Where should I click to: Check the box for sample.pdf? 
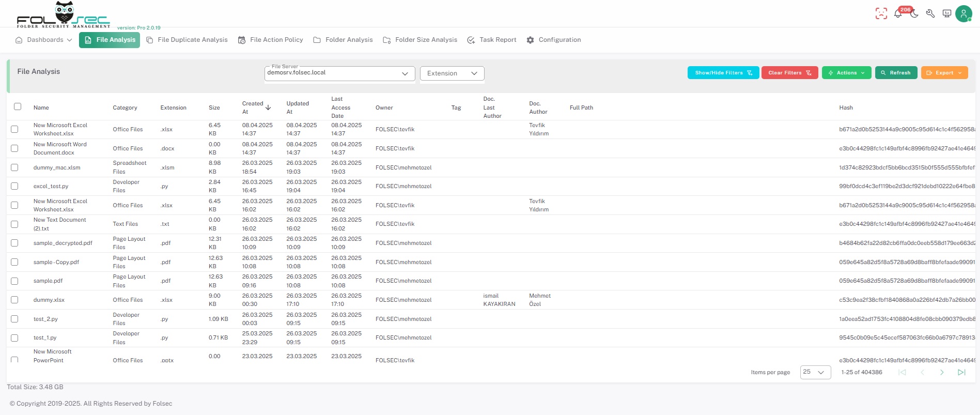pyautogui.click(x=14, y=281)
